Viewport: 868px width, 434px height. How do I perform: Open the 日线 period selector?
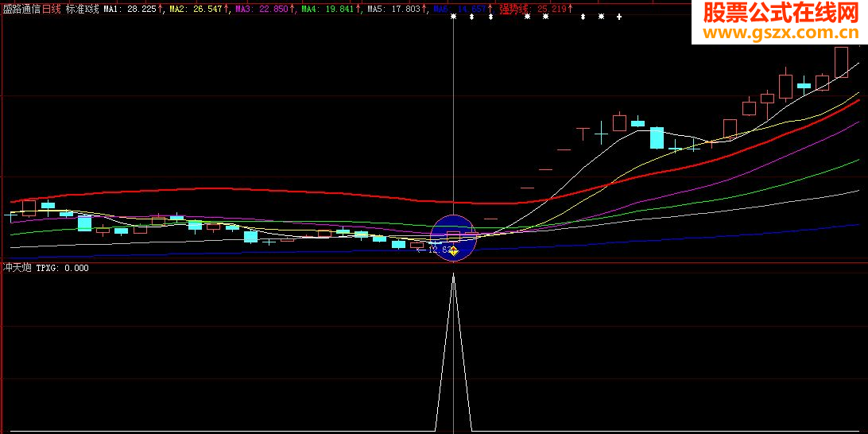[x=51, y=9]
